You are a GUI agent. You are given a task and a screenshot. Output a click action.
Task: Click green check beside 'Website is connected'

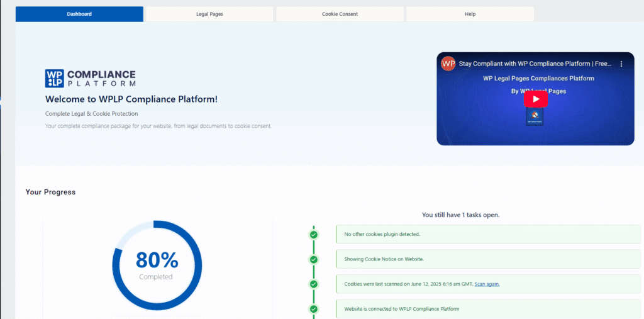(x=314, y=309)
